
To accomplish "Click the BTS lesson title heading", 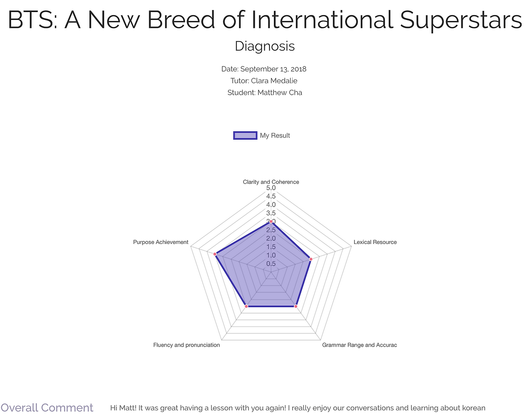I will tap(265, 20).
